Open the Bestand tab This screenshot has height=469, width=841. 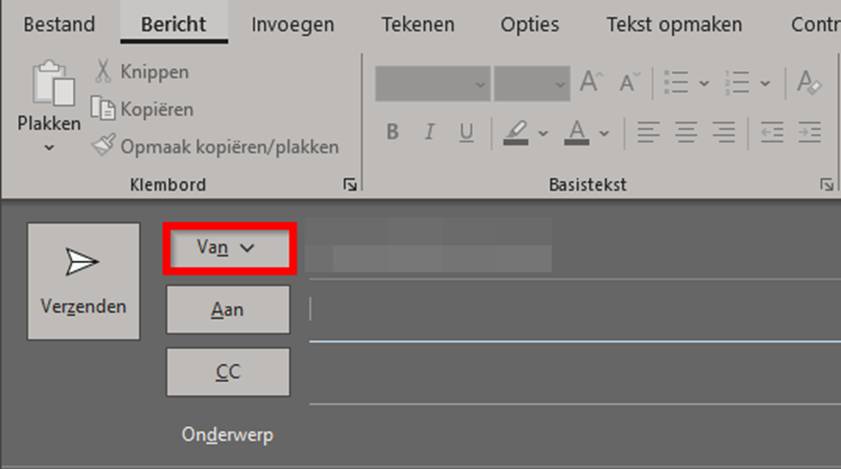click(x=59, y=24)
